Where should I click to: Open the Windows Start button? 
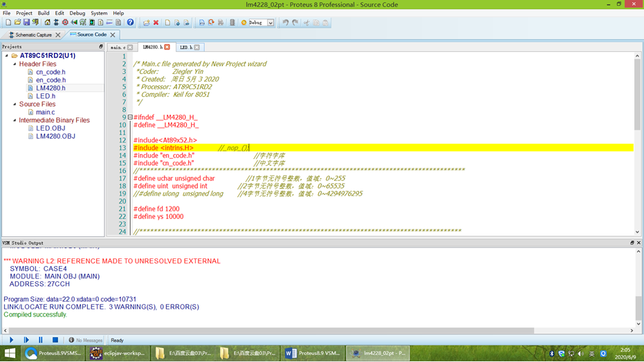click(x=10, y=353)
